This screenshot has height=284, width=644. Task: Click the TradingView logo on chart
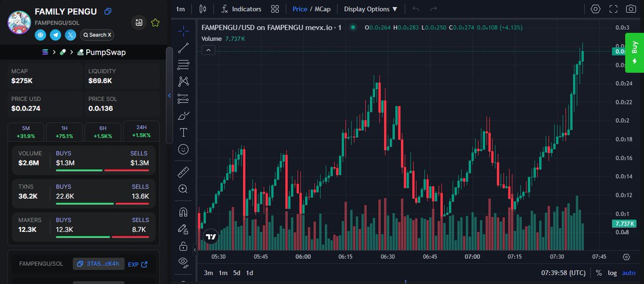click(x=211, y=237)
